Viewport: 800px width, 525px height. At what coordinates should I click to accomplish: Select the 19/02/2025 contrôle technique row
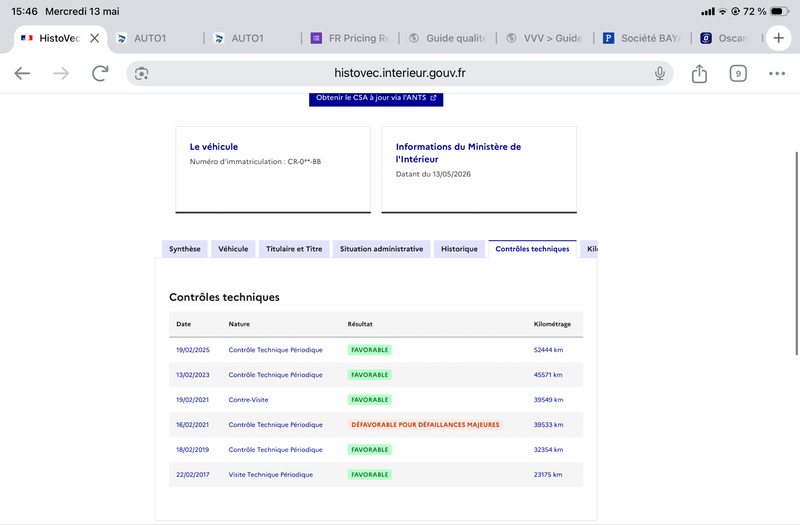click(x=376, y=350)
